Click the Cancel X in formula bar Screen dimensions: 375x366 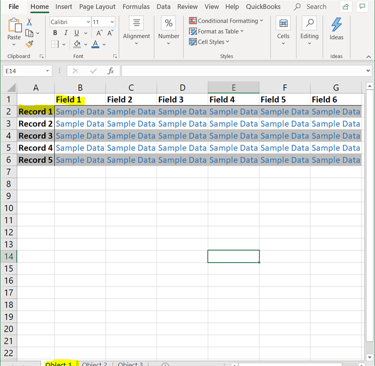coord(76,71)
